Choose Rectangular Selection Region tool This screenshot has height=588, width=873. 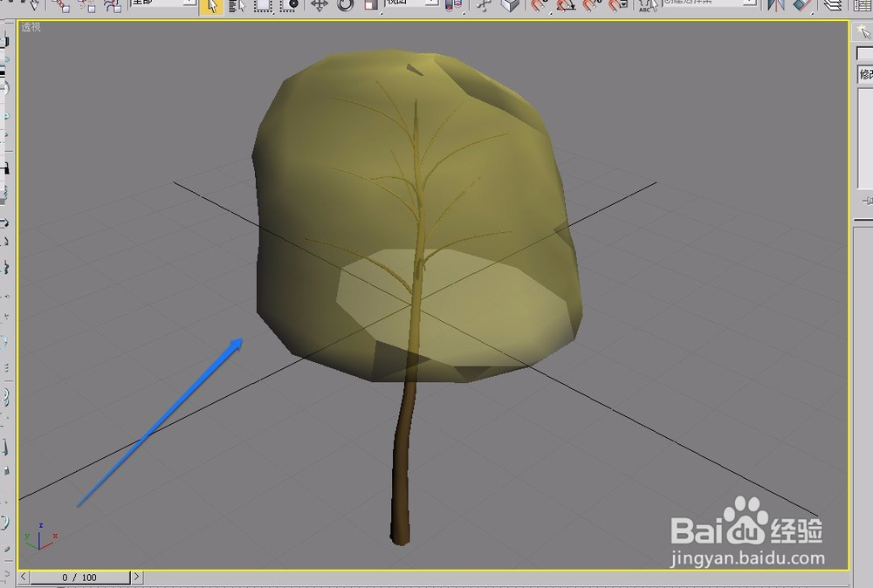263,5
